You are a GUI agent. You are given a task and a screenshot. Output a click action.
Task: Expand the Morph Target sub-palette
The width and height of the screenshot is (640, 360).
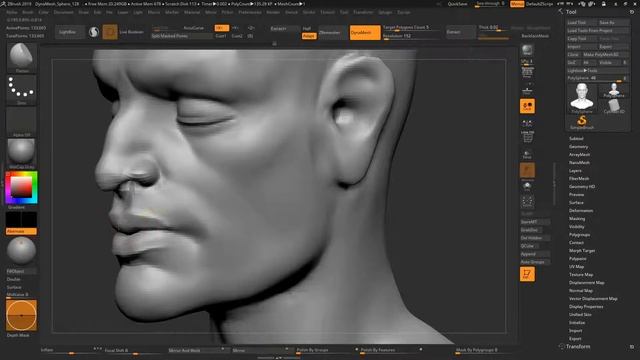tap(582, 251)
